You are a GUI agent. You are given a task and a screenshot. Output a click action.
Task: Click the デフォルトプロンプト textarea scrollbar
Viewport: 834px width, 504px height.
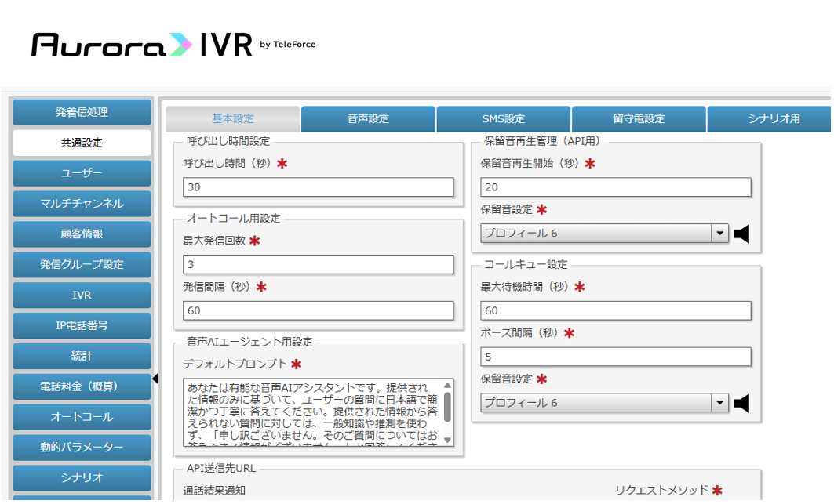click(447, 412)
